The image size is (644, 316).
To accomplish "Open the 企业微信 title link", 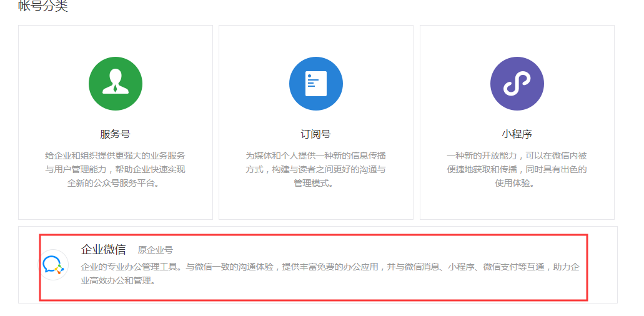I will coord(103,250).
